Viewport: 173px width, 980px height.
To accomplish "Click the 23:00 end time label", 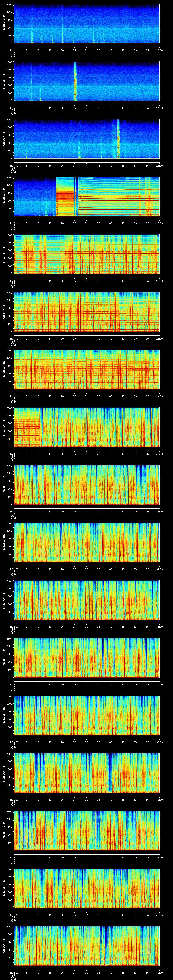I will click(x=159, y=50).
